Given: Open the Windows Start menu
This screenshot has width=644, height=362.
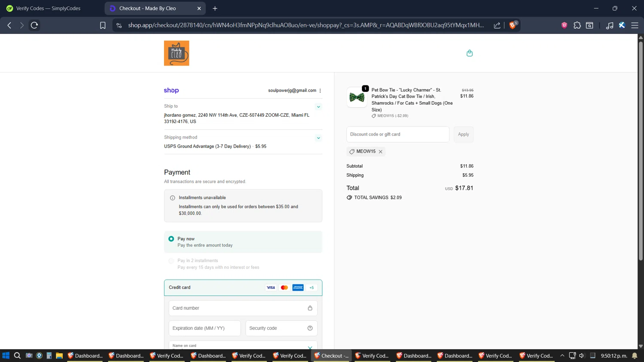Looking at the screenshot, I should pyautogui.click(x=6, y=356).
